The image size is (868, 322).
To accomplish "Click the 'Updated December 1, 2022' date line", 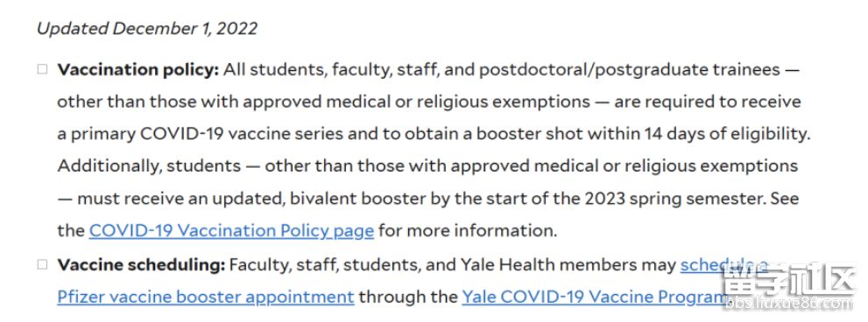I will [147, 29].
